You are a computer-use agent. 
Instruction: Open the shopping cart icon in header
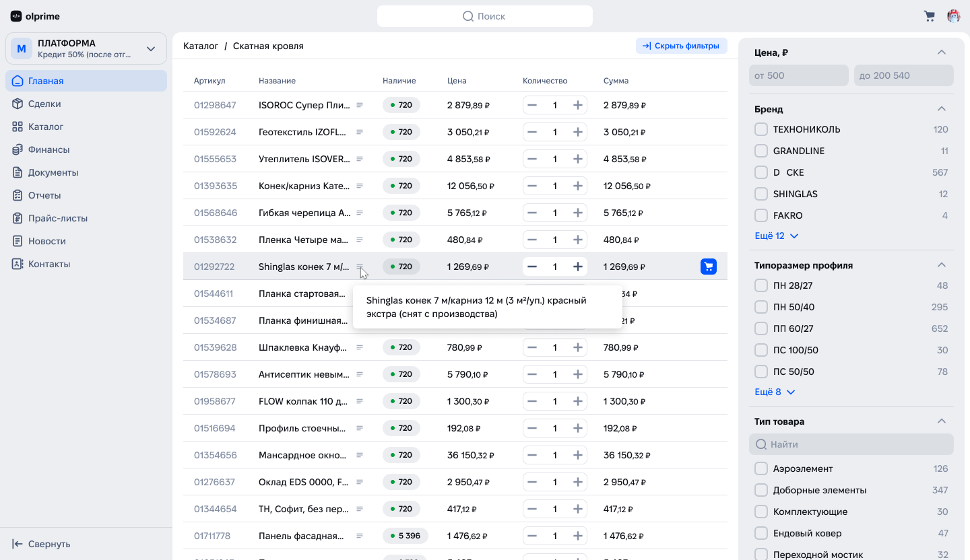(930, 16)
